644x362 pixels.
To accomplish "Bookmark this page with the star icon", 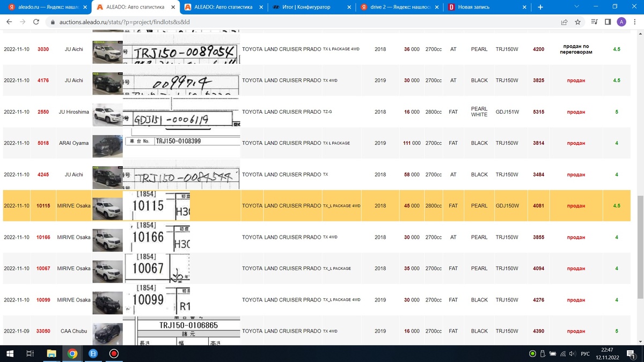I will click(577, 22).
